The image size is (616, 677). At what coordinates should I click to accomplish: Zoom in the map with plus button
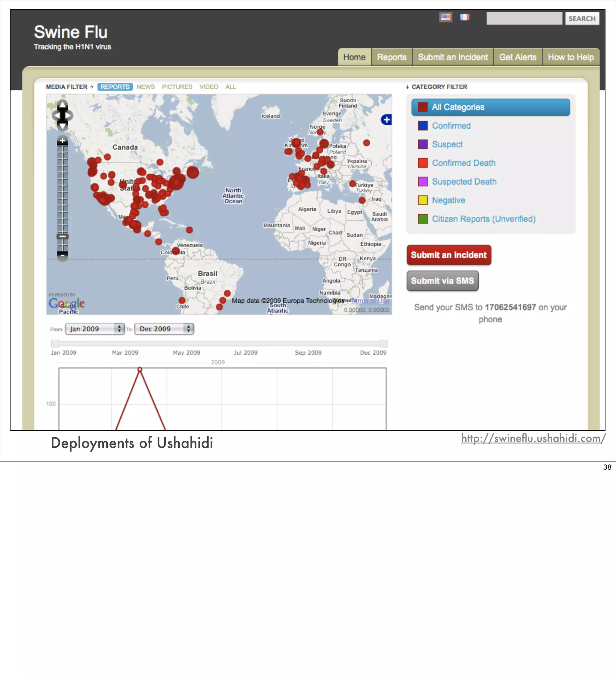63,141
